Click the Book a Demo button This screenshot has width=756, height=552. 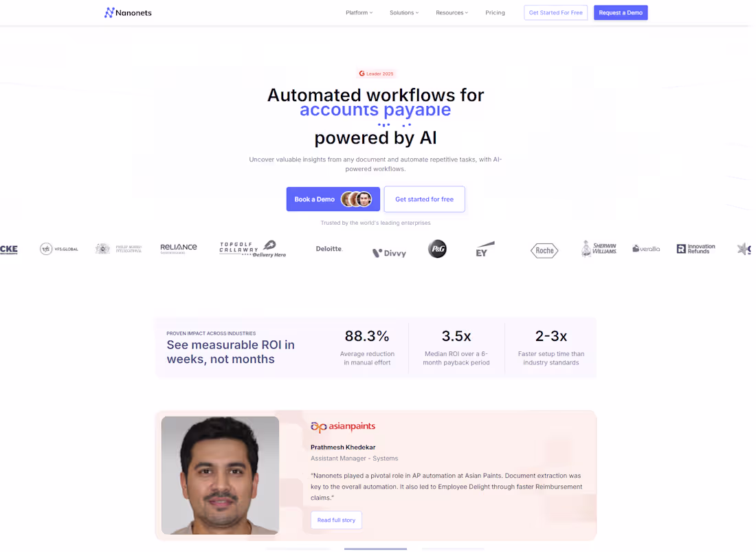tap(333, 199)
